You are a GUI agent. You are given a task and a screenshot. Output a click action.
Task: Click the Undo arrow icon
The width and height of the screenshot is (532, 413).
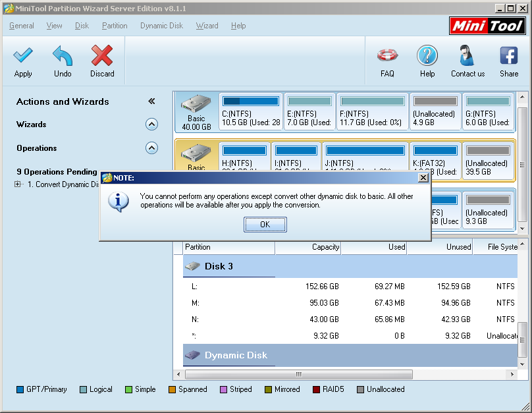(63, 55)
